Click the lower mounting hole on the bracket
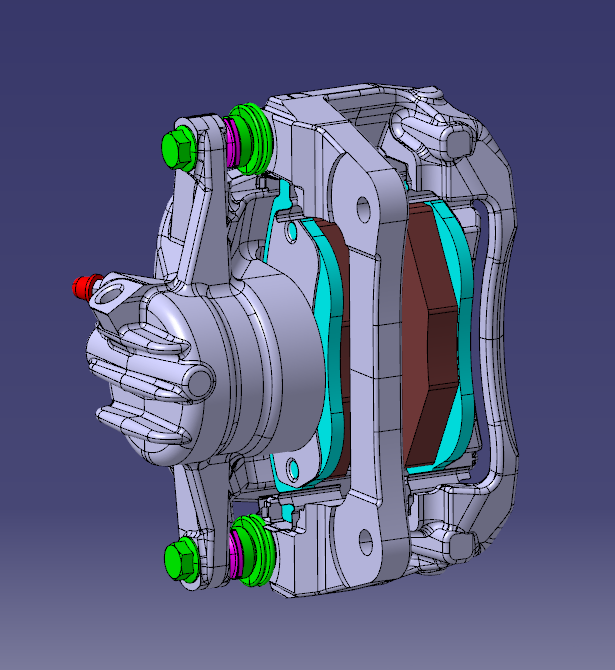The image size is (615, 670). point(366,542)
